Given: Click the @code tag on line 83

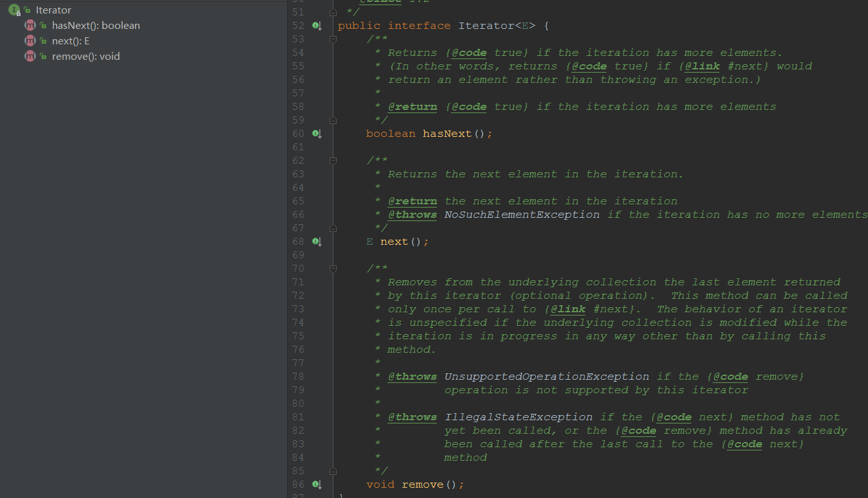Looking at the screenshot, I should [745, 444].
